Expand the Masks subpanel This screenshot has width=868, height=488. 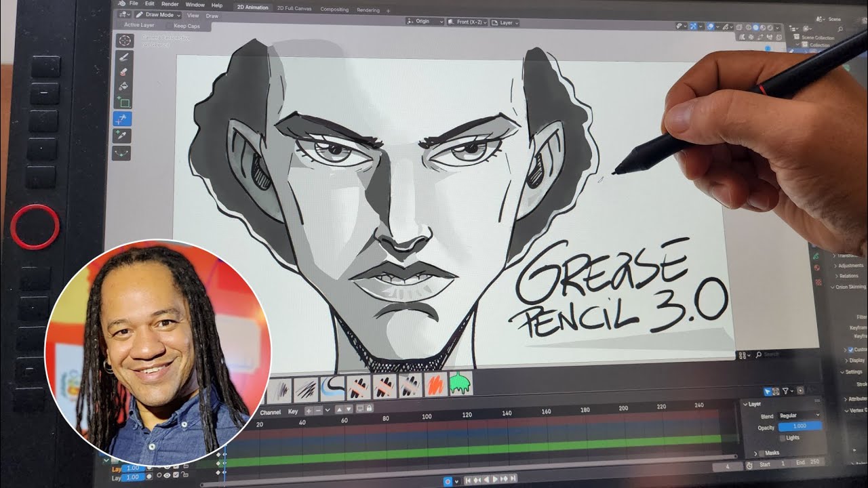[755, 453]
